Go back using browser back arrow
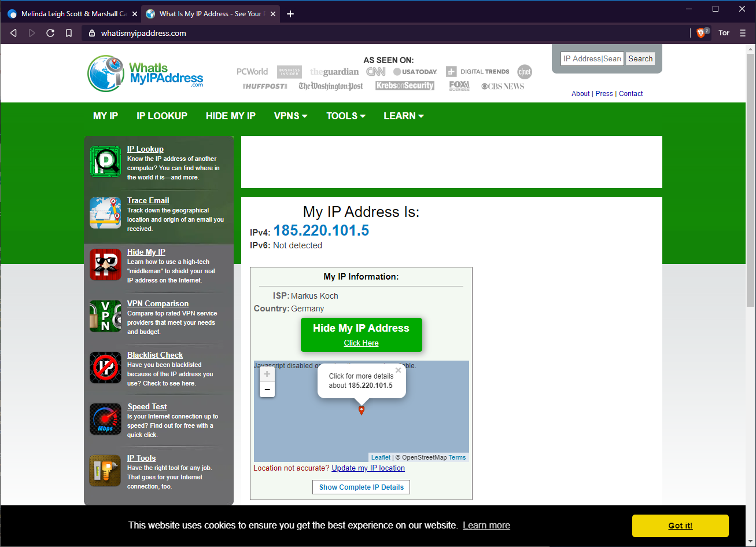 pyautogui.click(x=13, y=33)
